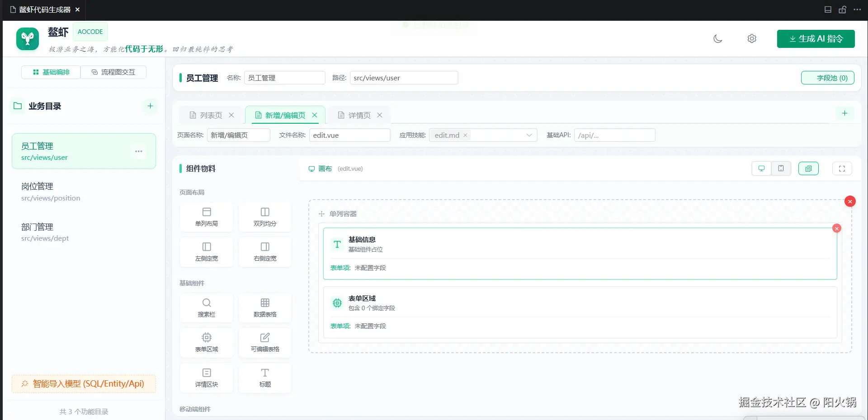
Task: Edit the 名称 input field
Action: [x=284, y=78]
